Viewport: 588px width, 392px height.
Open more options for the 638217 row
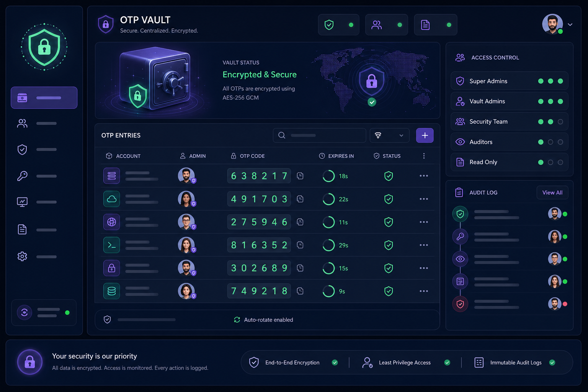click(424, 176)
